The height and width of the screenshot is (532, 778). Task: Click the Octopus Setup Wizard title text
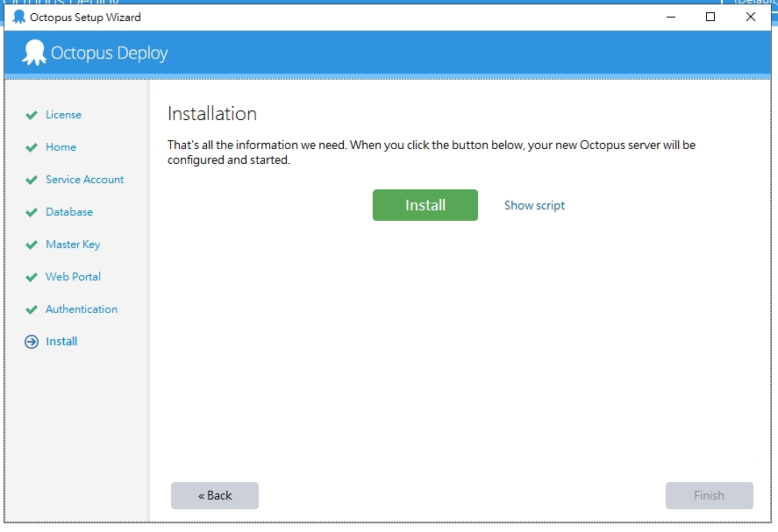click(x=85, y=18)
